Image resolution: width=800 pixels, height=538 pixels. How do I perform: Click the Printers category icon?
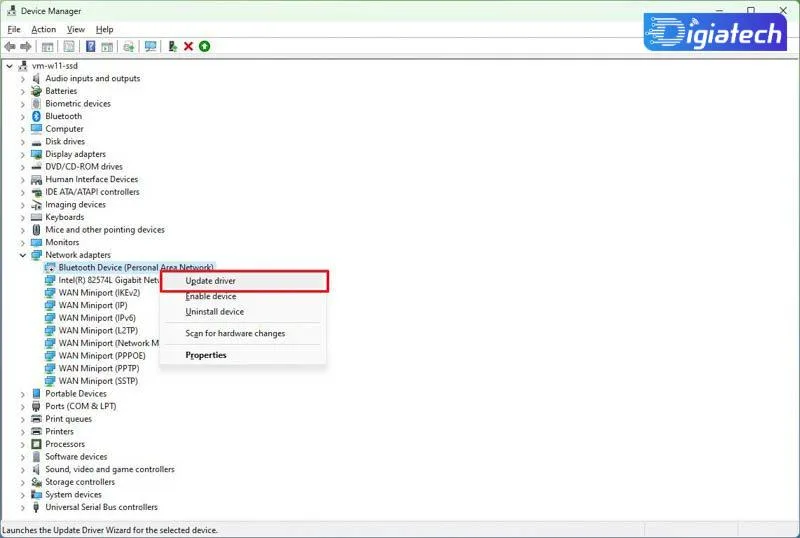[36, 431]
